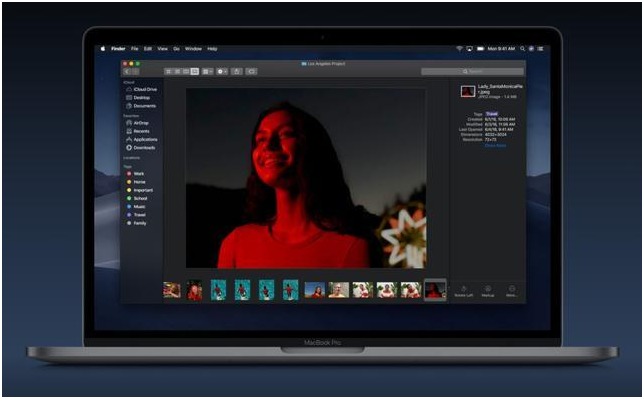Click the large gallery preview photo

click(x=306, y=178)
